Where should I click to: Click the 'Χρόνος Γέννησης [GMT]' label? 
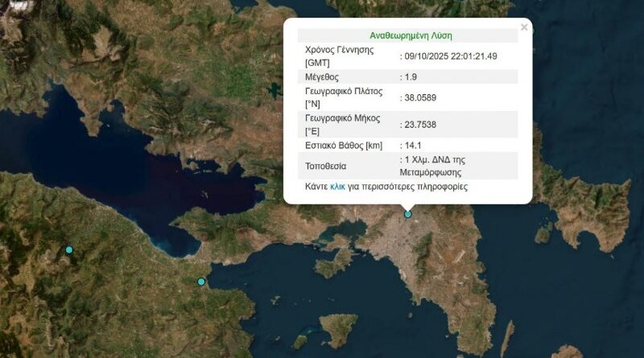click(339, 56)
